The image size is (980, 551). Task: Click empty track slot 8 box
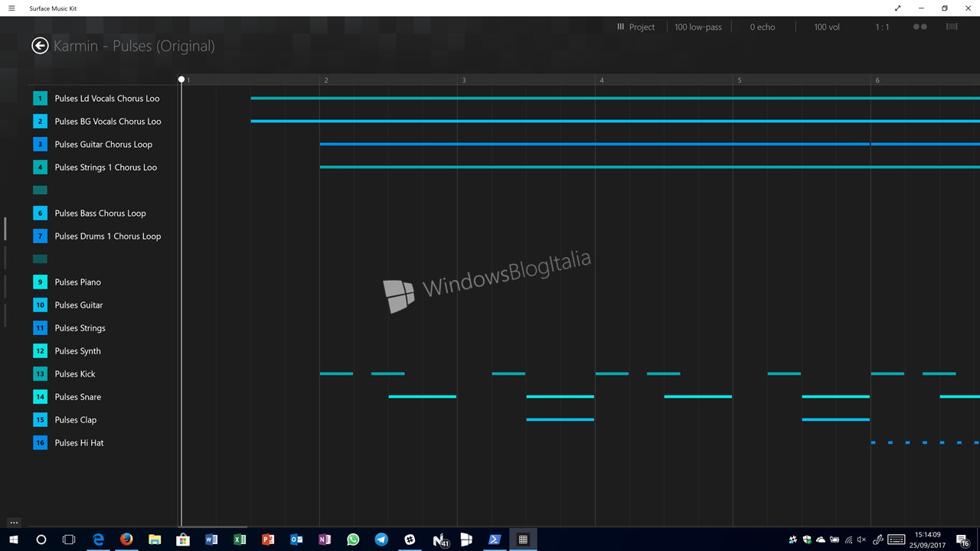[40, 259]
